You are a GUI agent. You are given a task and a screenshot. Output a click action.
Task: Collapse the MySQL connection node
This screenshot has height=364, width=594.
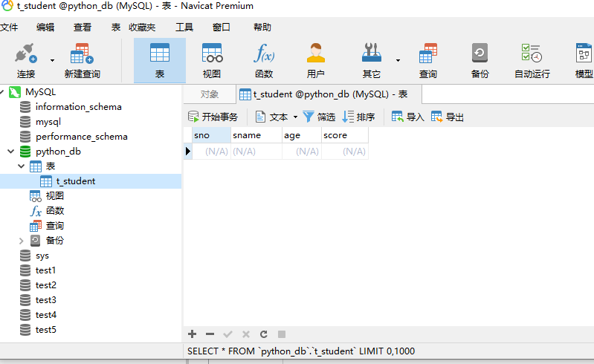(2, 92)
